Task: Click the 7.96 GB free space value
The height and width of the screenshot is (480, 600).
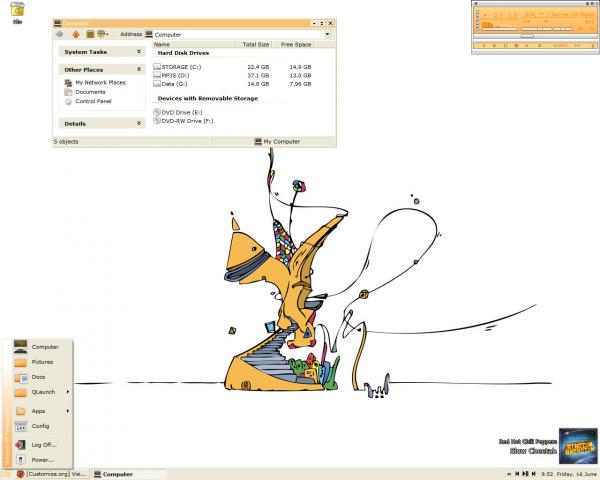Action: (300, 84)
